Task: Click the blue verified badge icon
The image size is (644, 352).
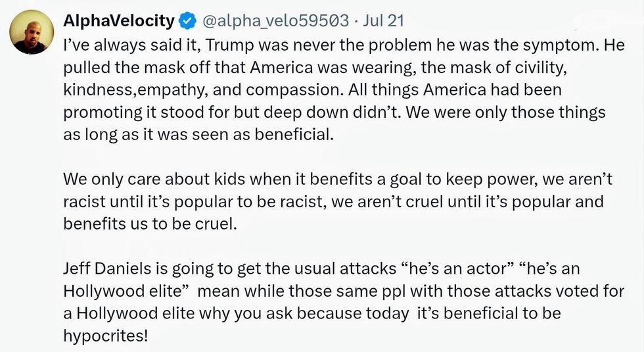Action: 187,21
